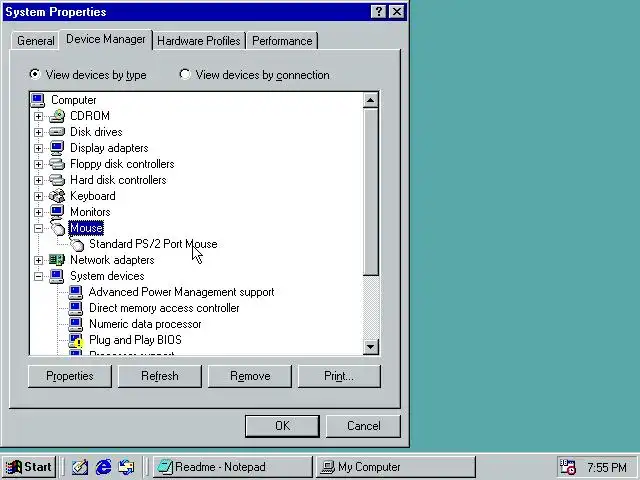Screen dimensions: 640x480
Task: Select View devices by connection radio button
Action: [x=185, y=74]
